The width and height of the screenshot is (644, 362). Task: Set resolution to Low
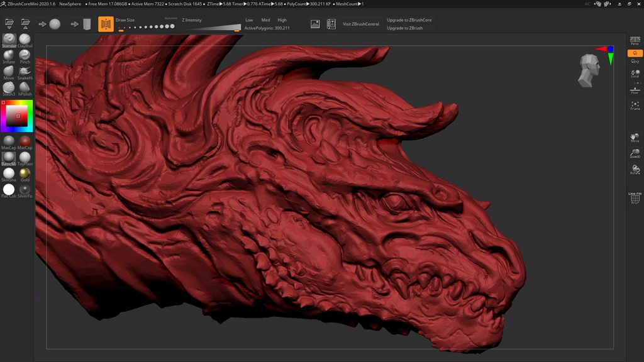249,19
